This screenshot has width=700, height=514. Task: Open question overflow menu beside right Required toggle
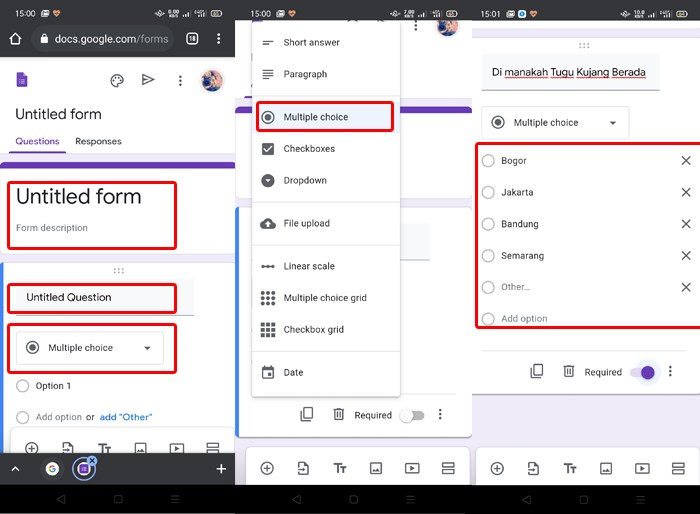pos(670,372)
